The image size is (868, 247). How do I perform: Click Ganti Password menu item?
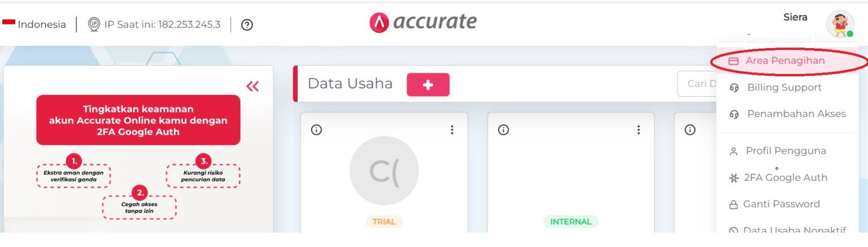click(x=781, y=204)
